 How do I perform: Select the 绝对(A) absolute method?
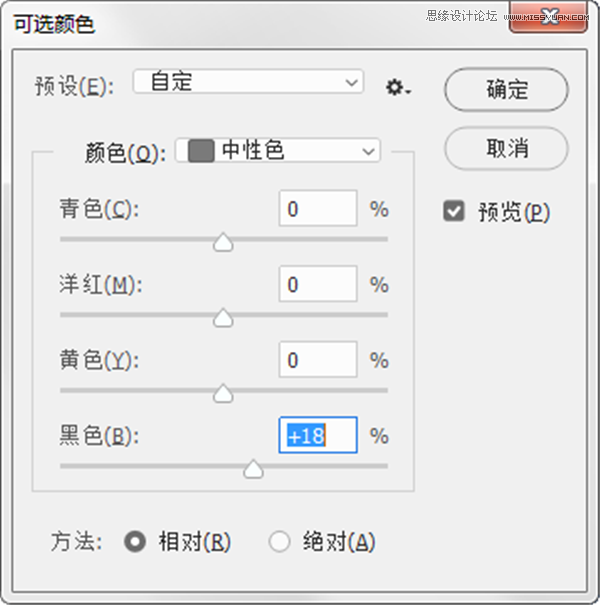coord(279,541)
